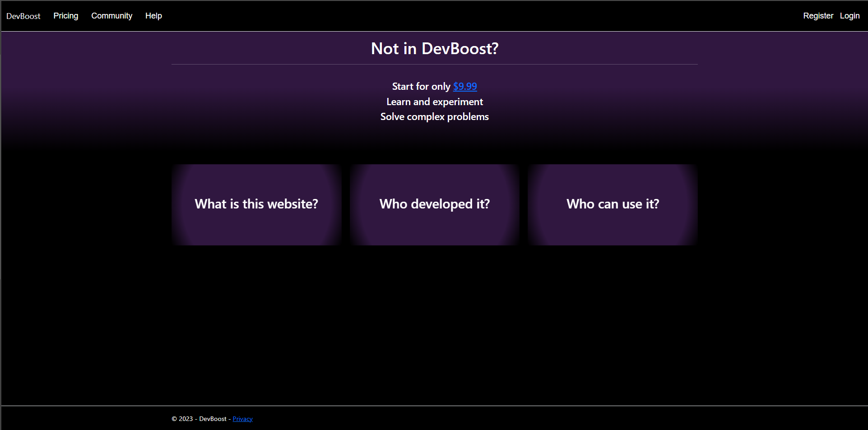The width and height of the screenshot is (868, 430).
Task: Click the DevBoost logo in the navbar
Action: pyautogui.click(x=23, y=16)
